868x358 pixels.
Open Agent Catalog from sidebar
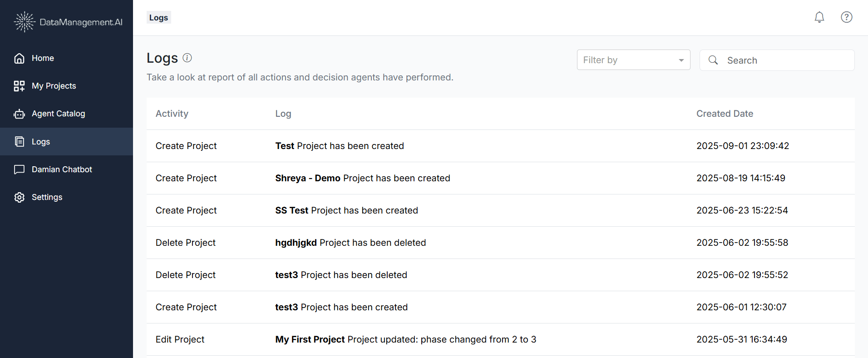point(58,114)
